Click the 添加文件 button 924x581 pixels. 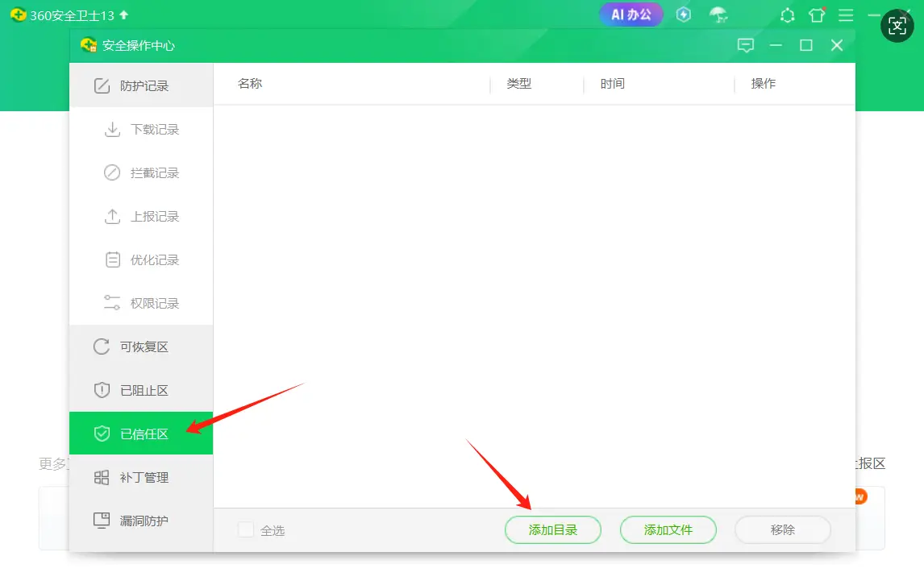tap(668, 529)
